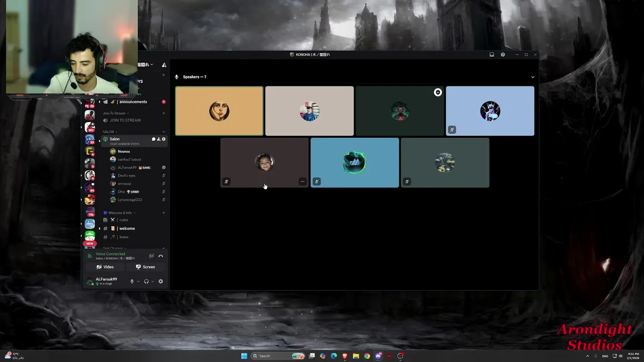Open User Settings gear
The height and width of the screenshot is (362, 644).
pyautogui.click(x=161, y=281)
